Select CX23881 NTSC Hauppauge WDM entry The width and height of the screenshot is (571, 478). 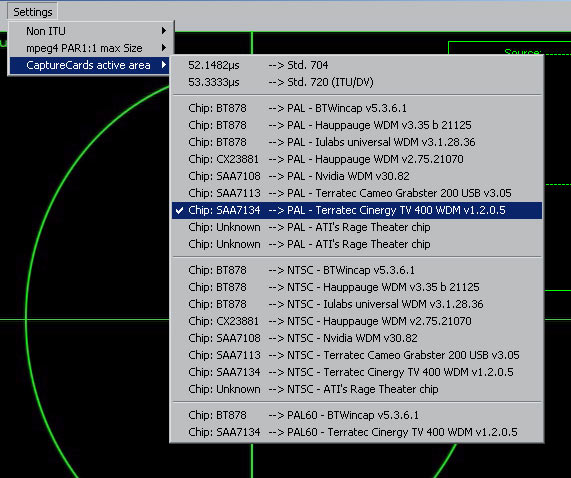pos(357,321)
